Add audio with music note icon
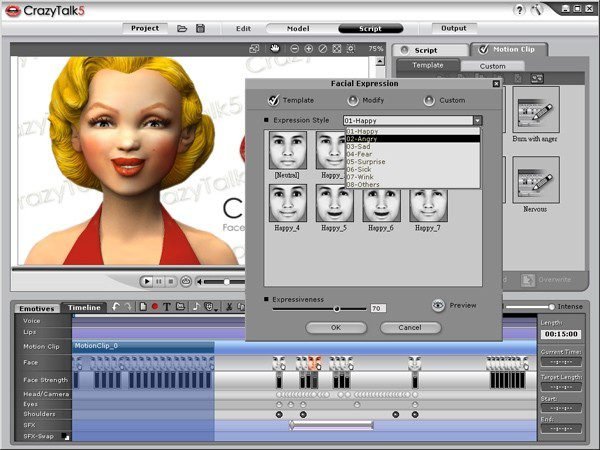Image resolution: width=600 pixels, height=450 pixels. 196,307
